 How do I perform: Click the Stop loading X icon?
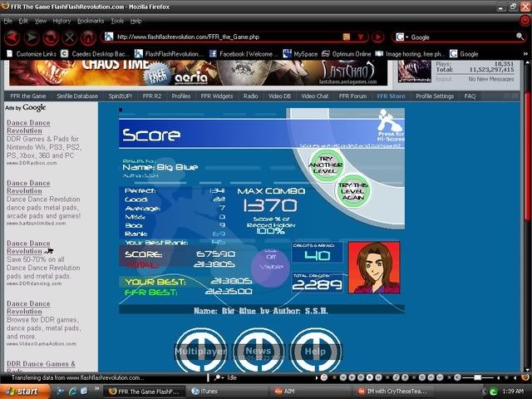point(69,37)
